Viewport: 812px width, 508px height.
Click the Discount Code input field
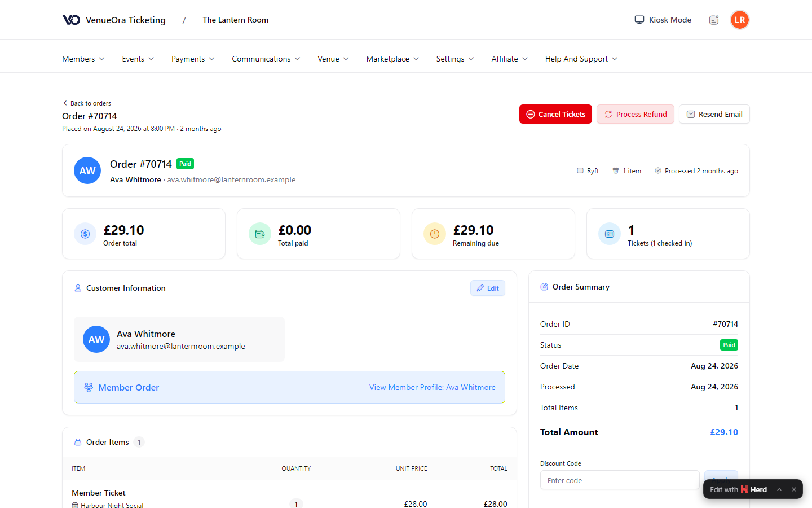[620, 480]
